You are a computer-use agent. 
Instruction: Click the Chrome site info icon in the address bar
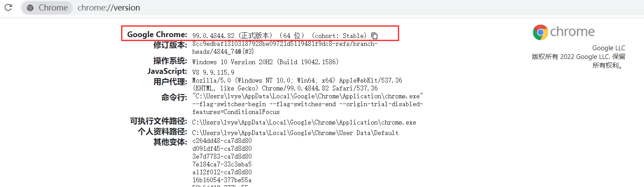click(x=30, y=8)
